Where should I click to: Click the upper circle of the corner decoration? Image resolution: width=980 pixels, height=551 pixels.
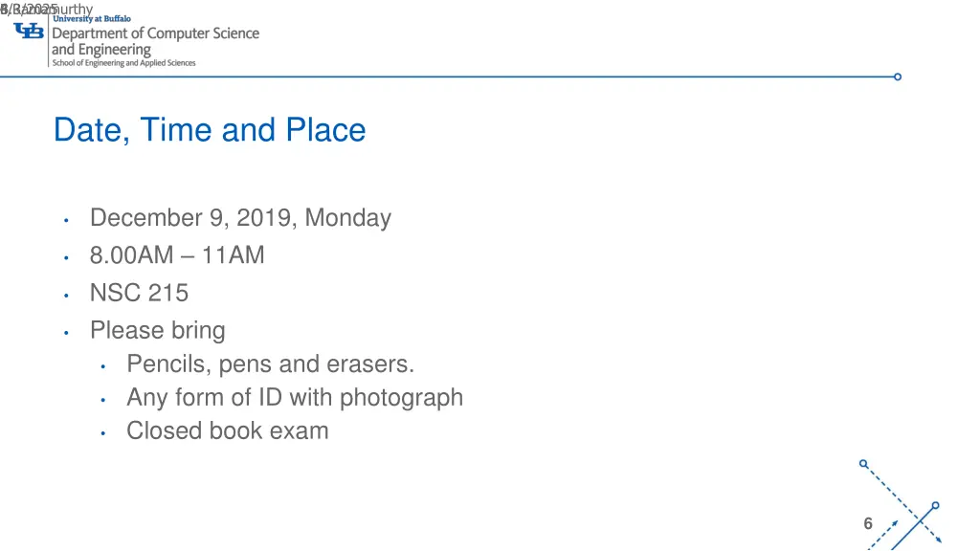pos(863,464)
